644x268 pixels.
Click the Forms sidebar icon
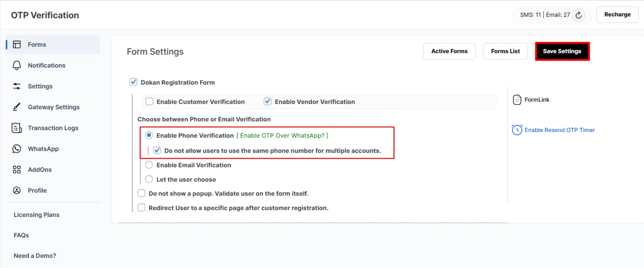click(17, 44)
